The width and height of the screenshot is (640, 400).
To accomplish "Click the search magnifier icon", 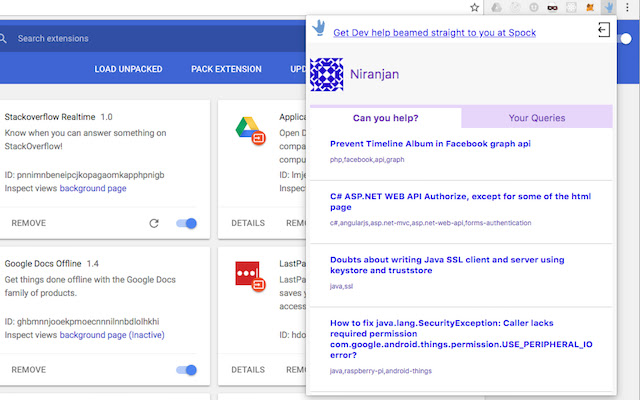I will click(3, 38).
